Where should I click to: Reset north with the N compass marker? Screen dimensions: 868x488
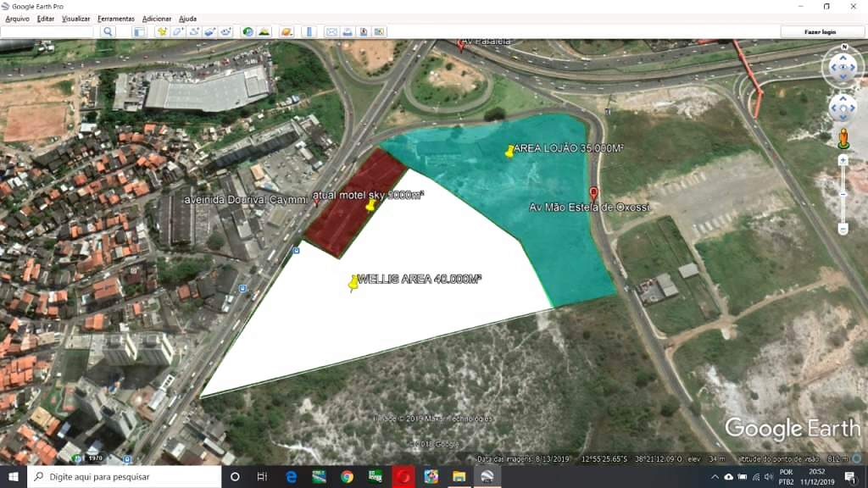[843, 47]
